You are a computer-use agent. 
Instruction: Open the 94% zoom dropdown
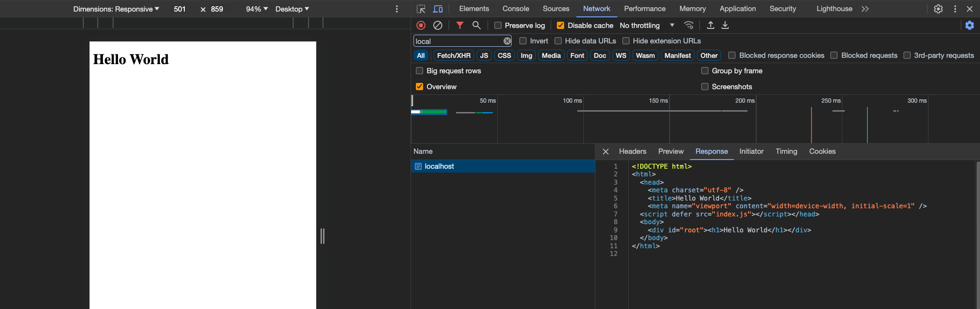pyautogui.click(x=257, y=9)
